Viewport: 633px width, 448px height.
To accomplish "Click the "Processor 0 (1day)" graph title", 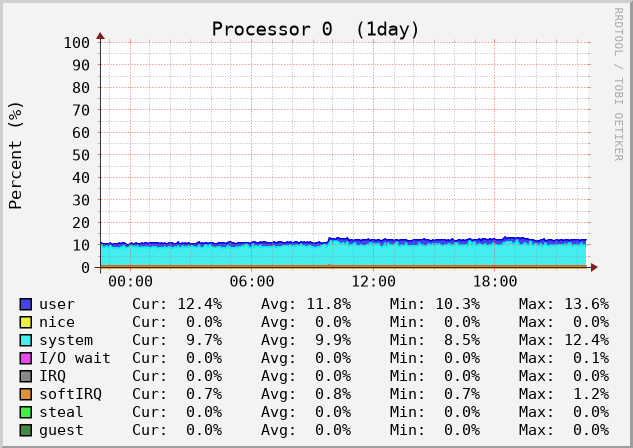I will [x=316, y=29].
